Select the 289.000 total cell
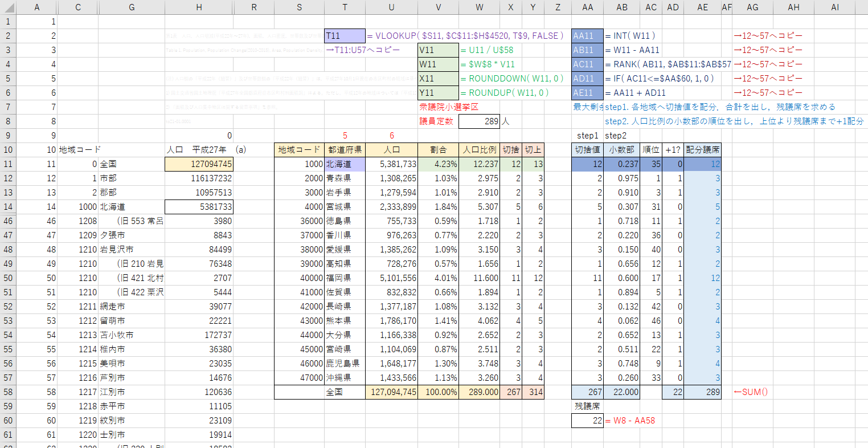Screen dimensions: 868x448 point(480,392)
